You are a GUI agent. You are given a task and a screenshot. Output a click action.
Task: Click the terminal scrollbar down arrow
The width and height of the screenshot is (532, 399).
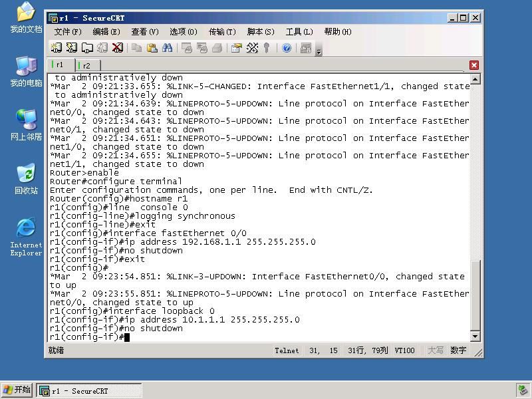[475, 336]
